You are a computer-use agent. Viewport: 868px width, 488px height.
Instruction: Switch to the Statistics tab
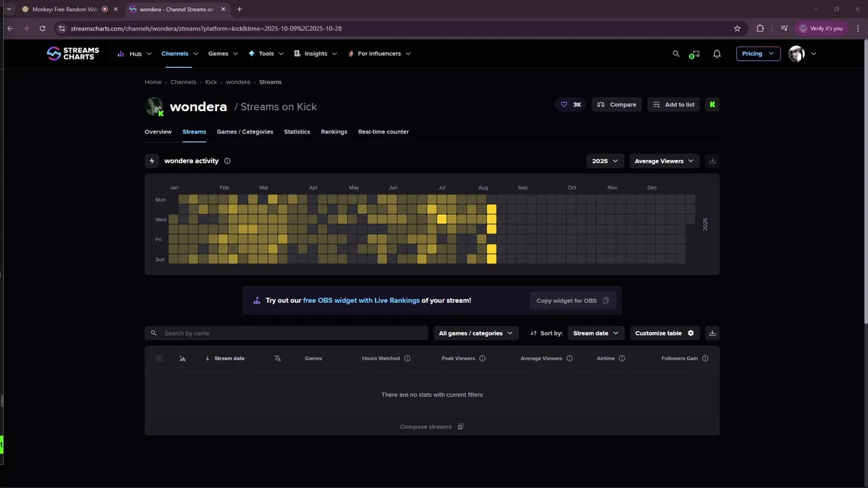(297, 131)
